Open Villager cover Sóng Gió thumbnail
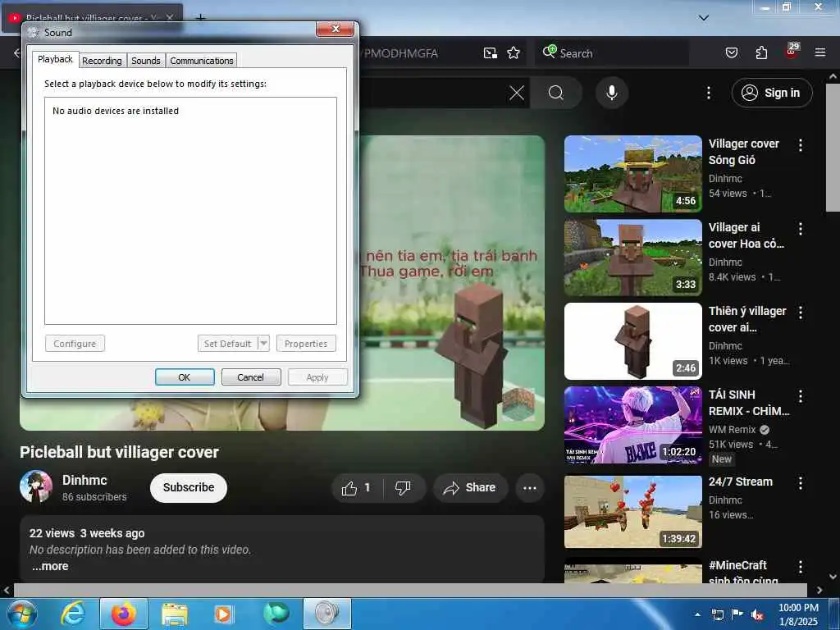The width and height of the screenshot is (840, 630). point(632,174)
